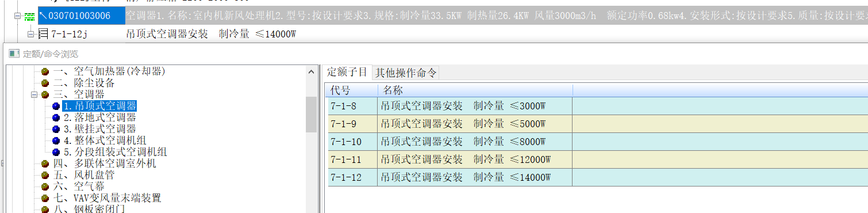Select 五、风机盘管 in the tree

tap(84, 175)
